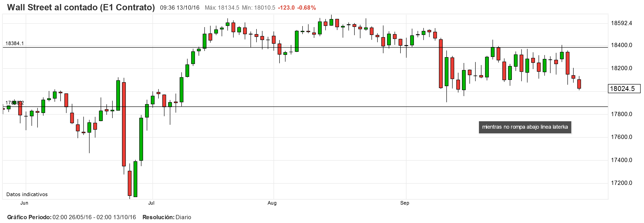Viewport: 644px width, 223px height.
Task: Click the Jul marker on time axis
Action: (x=151, y=203)
